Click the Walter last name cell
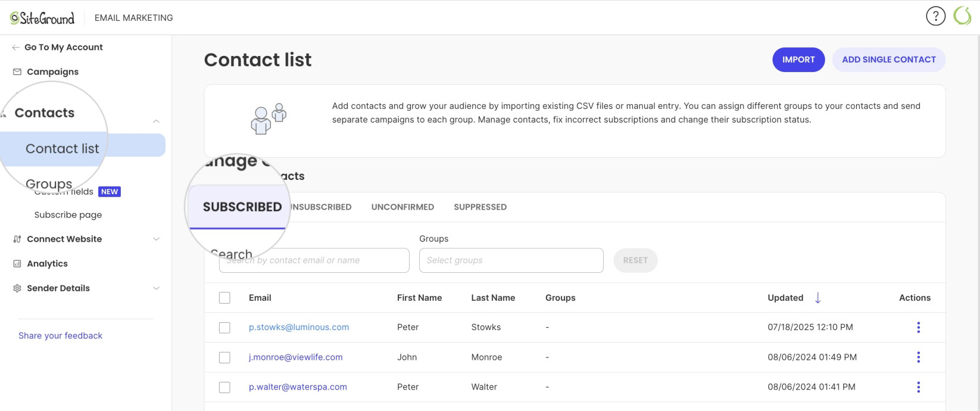 (484, 387)
